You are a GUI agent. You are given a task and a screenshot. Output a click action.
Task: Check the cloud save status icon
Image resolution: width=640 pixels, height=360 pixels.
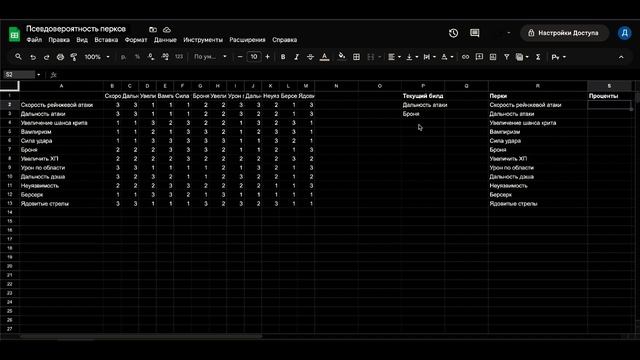[x=167, y=29]
